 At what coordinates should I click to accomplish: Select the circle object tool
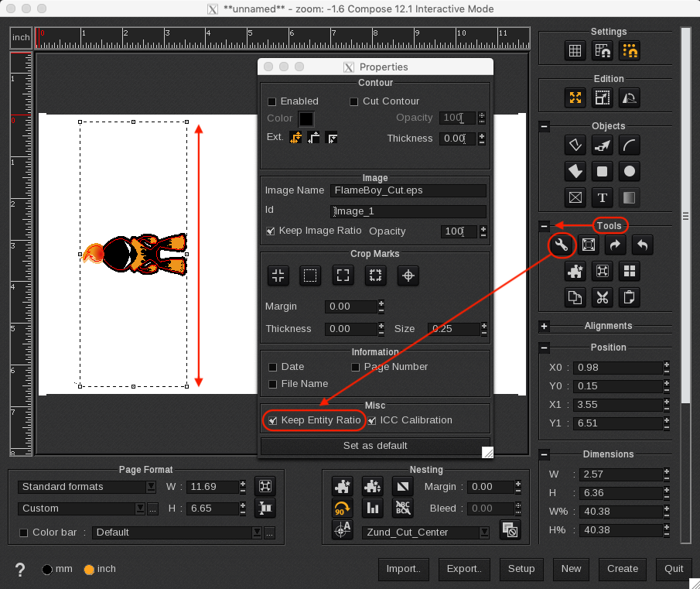[x=629, y=171]
